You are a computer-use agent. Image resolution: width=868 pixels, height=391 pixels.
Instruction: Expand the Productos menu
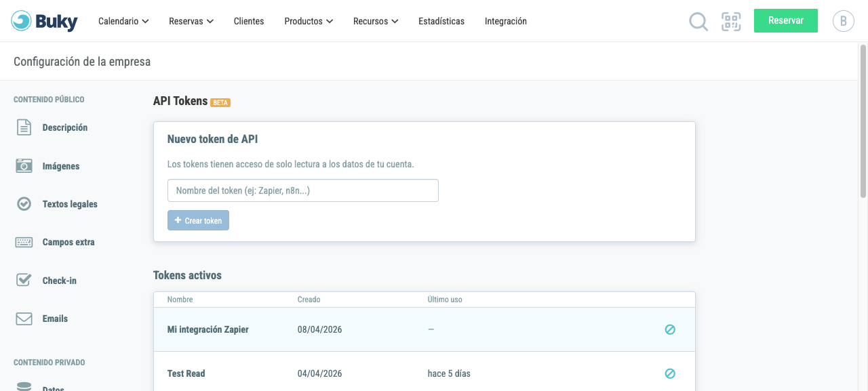(x=309, y=21)
